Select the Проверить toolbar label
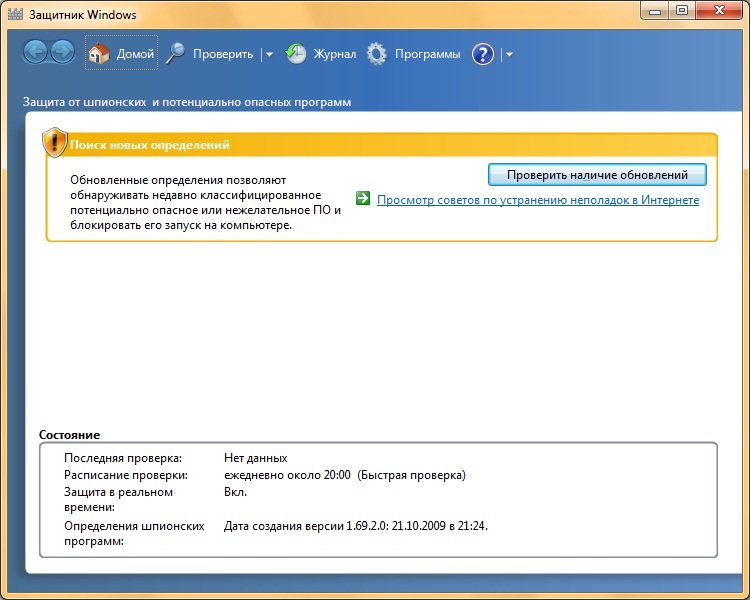750x600 pixels. [223, 54]
